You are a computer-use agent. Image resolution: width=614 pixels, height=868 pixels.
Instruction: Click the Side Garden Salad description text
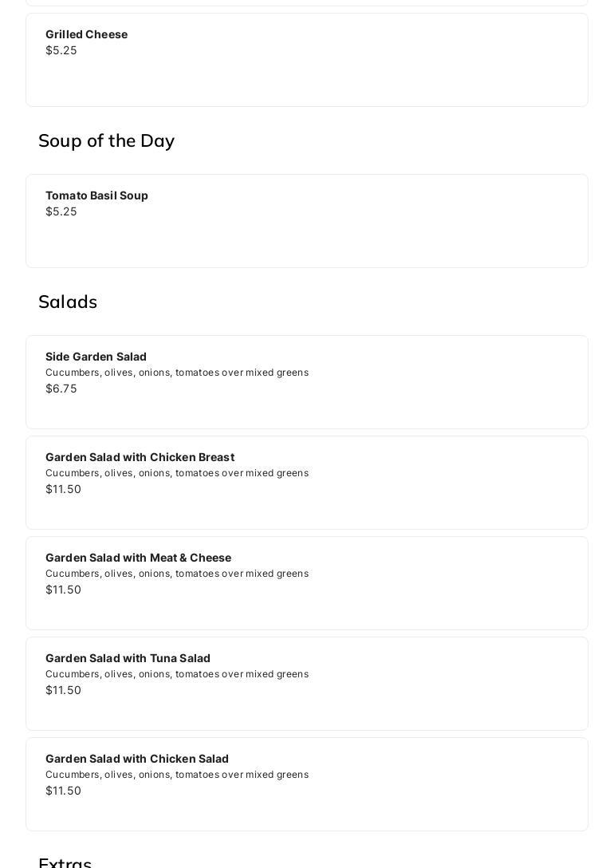[177, 373]
